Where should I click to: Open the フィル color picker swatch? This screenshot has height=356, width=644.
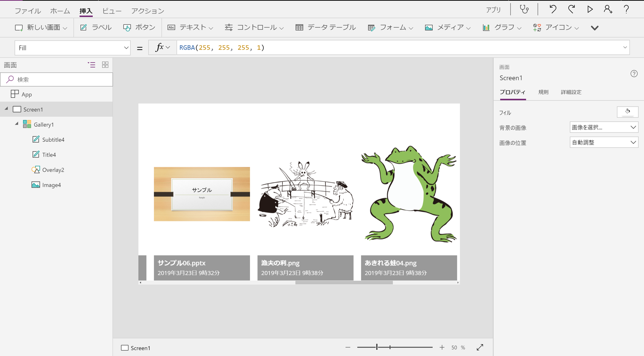pyautogui.click(x=628, y=112)
